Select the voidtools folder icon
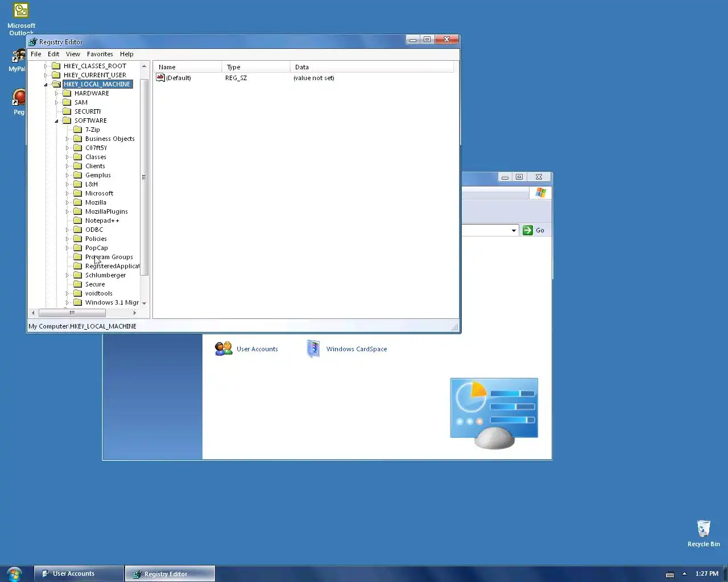Viewport: 728px width, 582px height. point(78,293)
